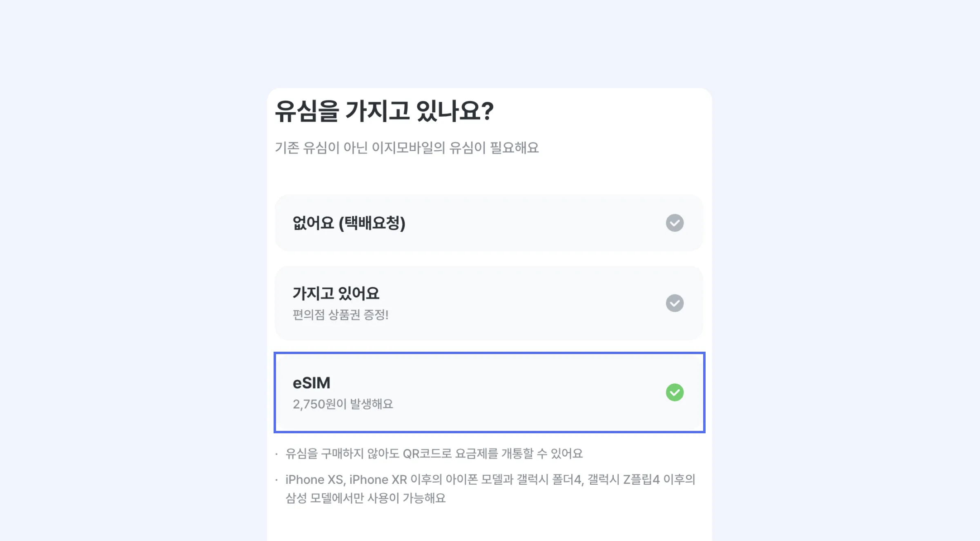This screenshot has height=541, width=980.
Task: Click the gray checkmark on 가지고 있어요
Action: pos(675,303)
